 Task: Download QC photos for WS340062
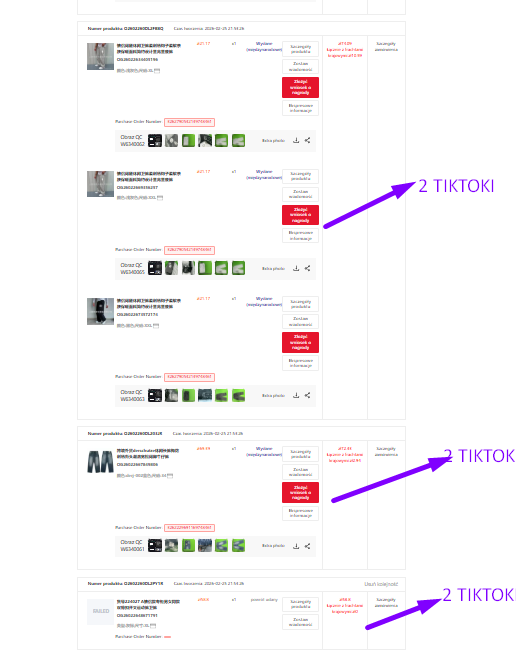296,141
